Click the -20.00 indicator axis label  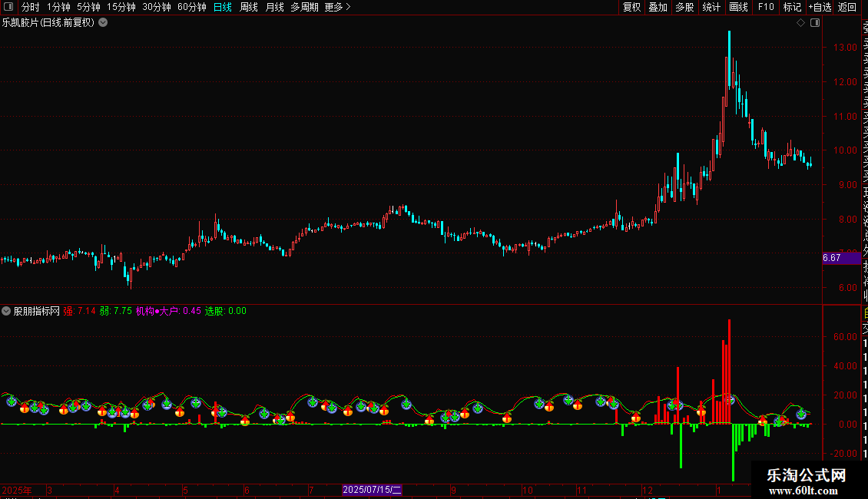[844, 454]
